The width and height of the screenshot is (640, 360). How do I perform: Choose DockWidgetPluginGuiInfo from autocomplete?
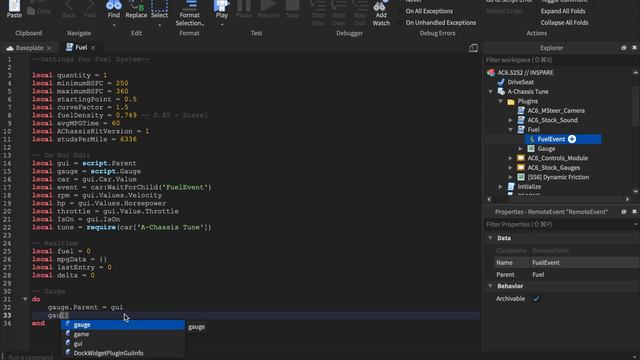tap(123, 353)
